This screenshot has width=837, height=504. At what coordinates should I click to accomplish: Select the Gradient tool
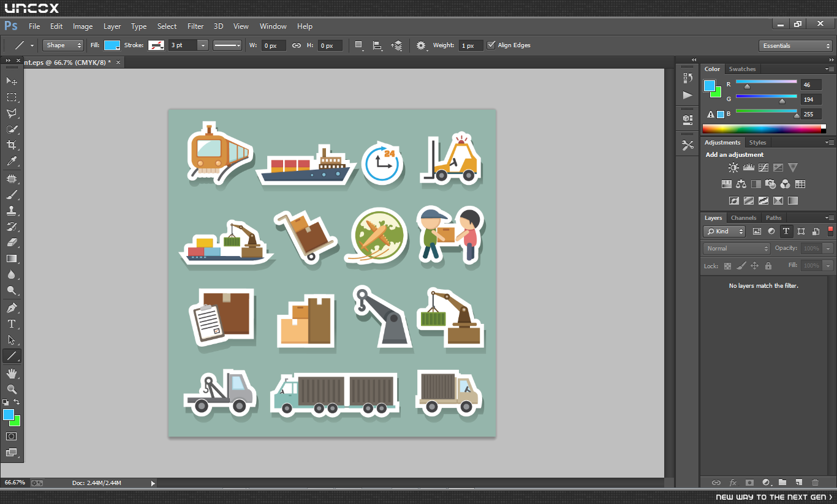(x=12, y=258)
